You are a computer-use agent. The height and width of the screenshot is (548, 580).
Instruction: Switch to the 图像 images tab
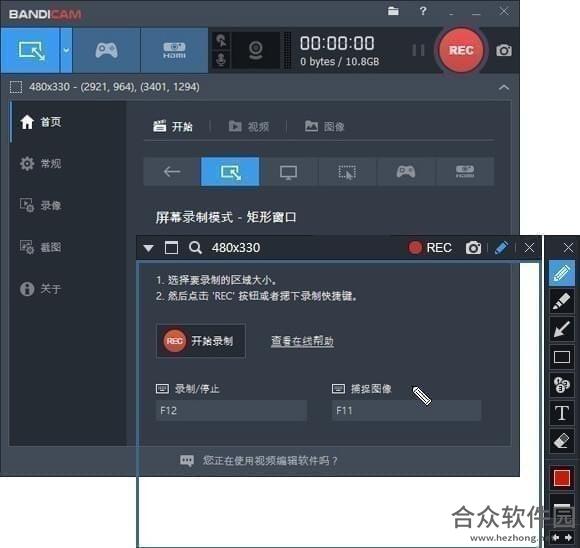(324, 127)
